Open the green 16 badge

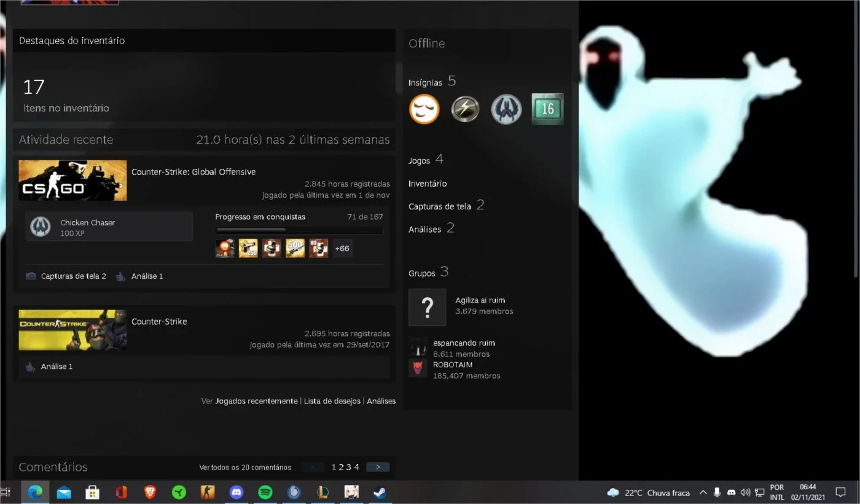[547, 109]
